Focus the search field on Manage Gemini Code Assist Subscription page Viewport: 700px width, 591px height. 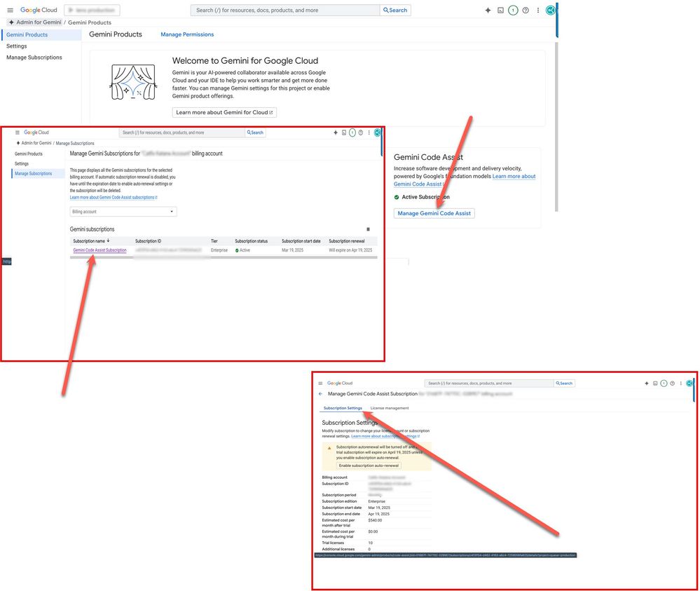tap(489, 383)
